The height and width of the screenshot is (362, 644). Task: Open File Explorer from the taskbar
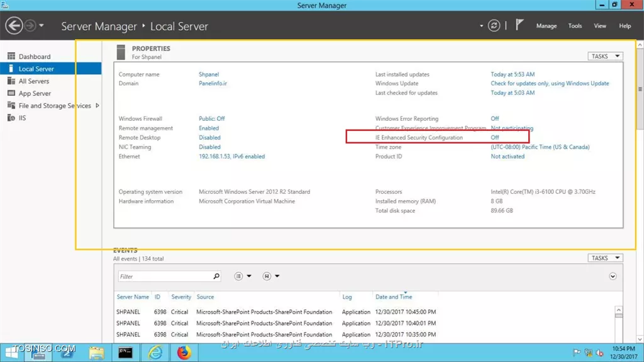[96, 353]
